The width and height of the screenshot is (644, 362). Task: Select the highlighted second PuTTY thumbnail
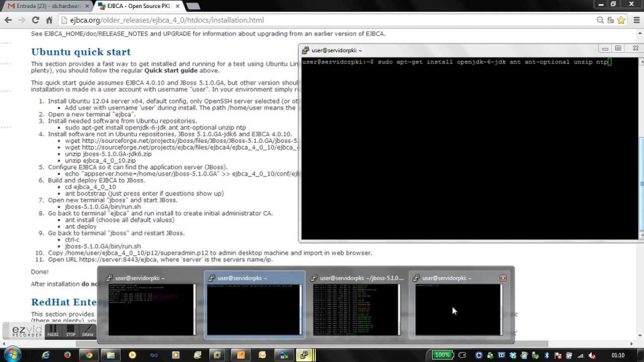[255, 306]
